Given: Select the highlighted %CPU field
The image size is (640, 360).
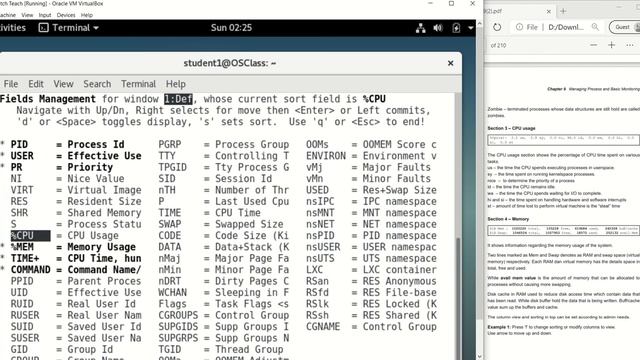Looking at the screenshot, I should click(31, 236).
